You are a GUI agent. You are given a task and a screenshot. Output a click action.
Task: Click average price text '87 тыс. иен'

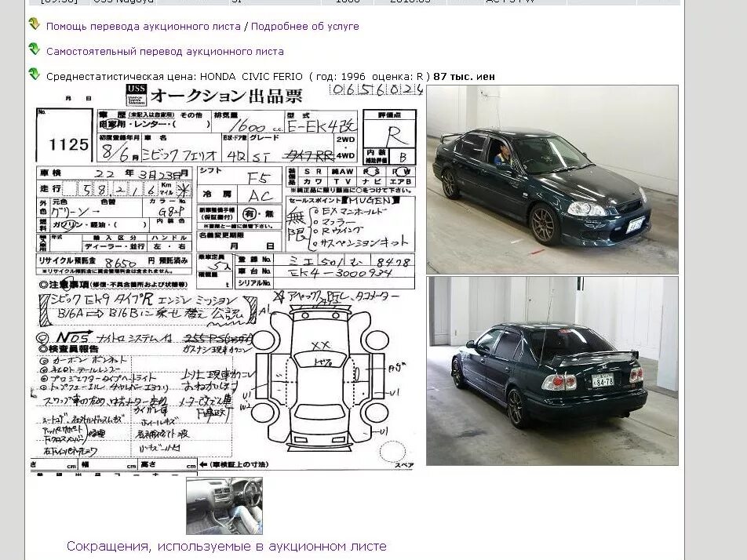click(464, 77)
